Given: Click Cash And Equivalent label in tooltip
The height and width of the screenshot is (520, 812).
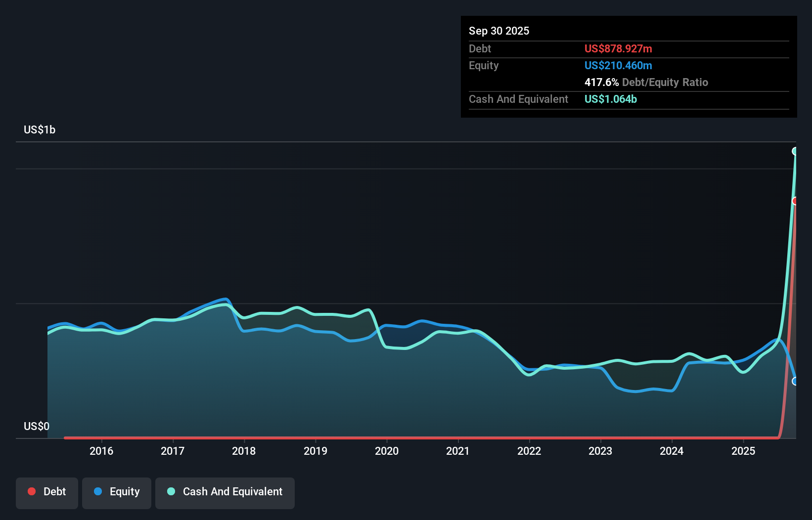Looking at the screenshot, I should [x=518, y=99].
